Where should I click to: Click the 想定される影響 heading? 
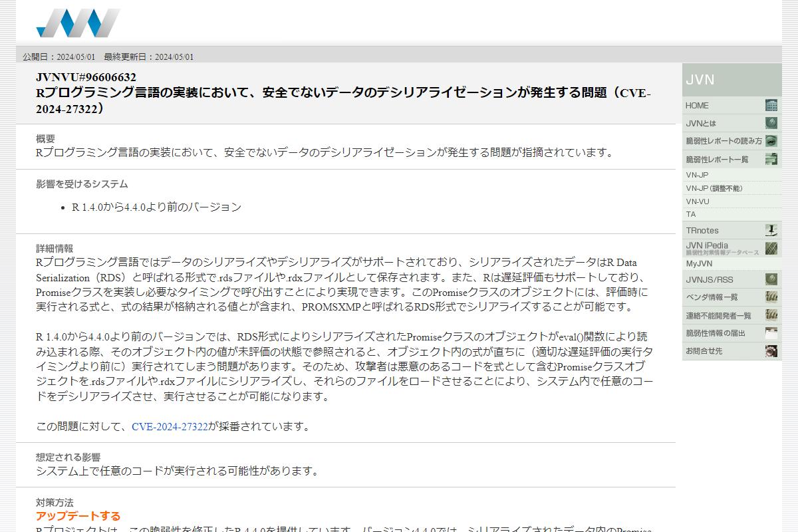[68, 457]
